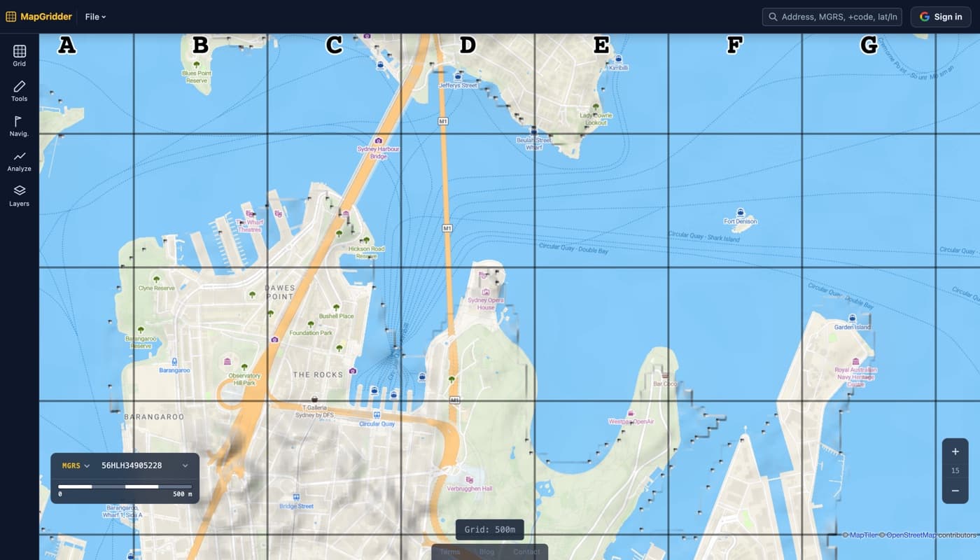
Task: Click the Hickson Road Reserve tree icon
Action: [x=367, y=239]
